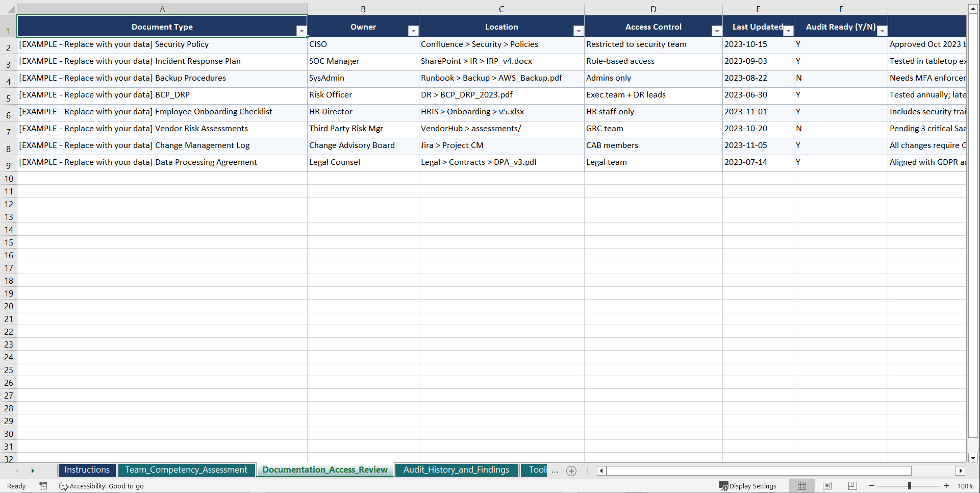Open Page Break Preview view

pos(852,486)
